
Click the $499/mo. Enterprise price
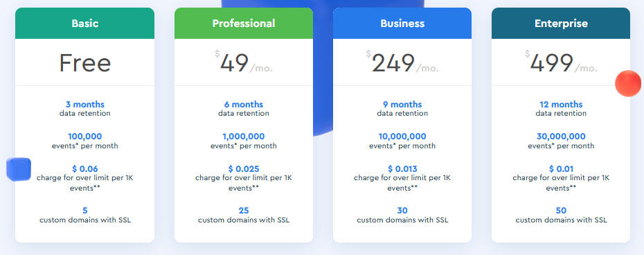click(x=561, y=63)
